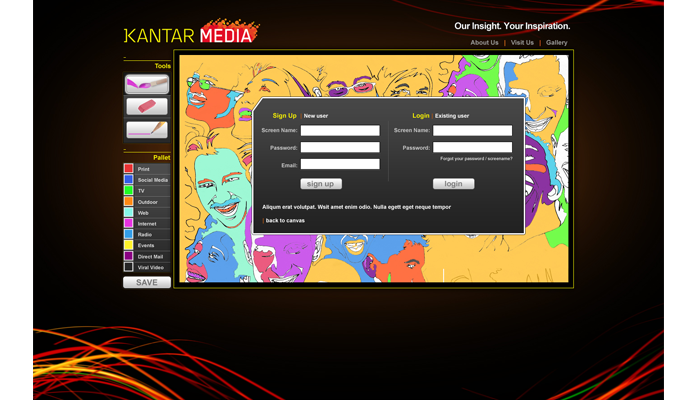Select the yellow Events color swatch

(129, 245)
